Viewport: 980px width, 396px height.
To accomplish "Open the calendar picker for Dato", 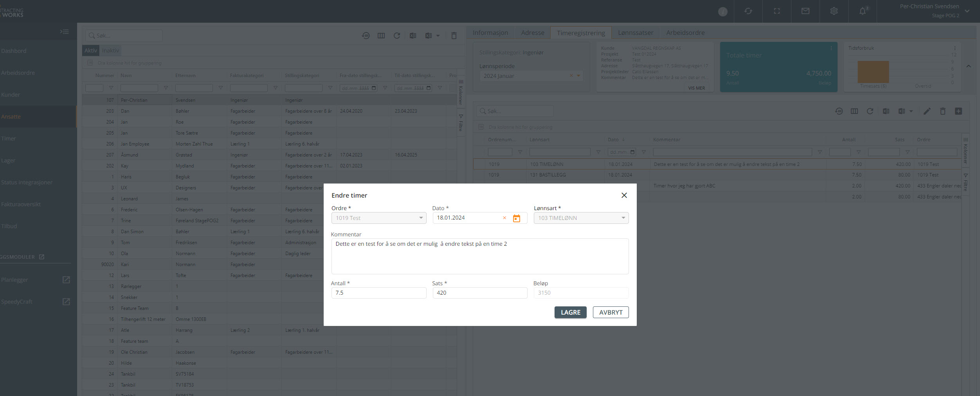I will [x=517, y=218].
